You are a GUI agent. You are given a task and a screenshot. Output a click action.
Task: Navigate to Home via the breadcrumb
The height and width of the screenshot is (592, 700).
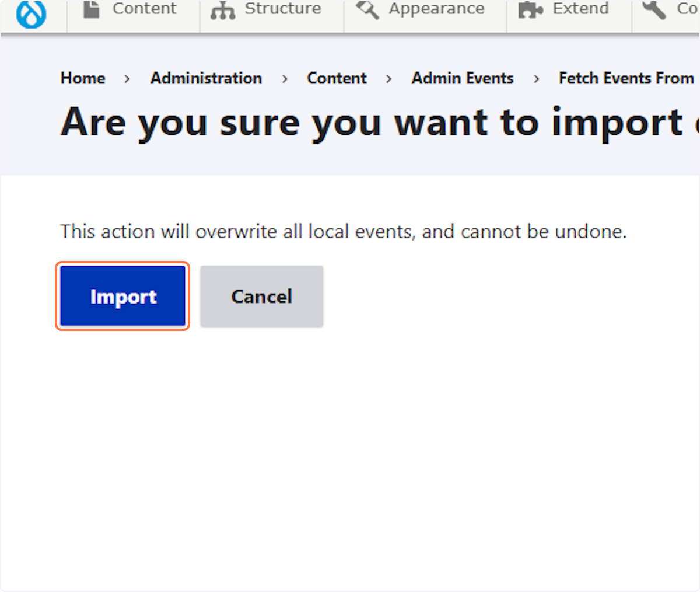82,78
